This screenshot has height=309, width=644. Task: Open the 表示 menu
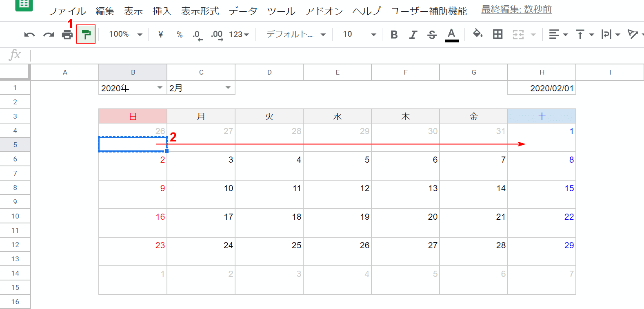[x=133, y=11]
